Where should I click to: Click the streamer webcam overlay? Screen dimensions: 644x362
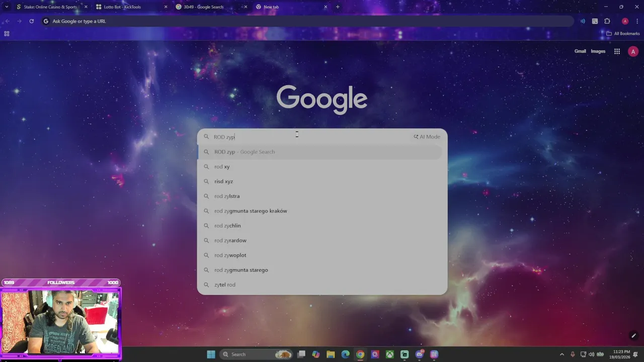coord(60,322)
